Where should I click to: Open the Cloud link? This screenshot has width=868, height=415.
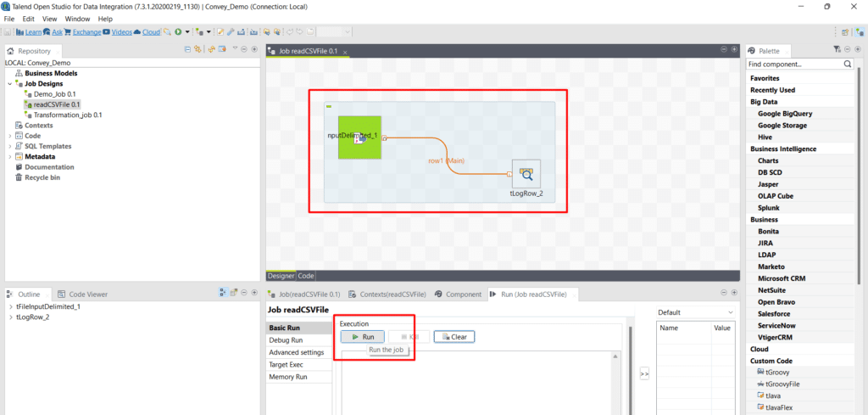tap(151, 32)
